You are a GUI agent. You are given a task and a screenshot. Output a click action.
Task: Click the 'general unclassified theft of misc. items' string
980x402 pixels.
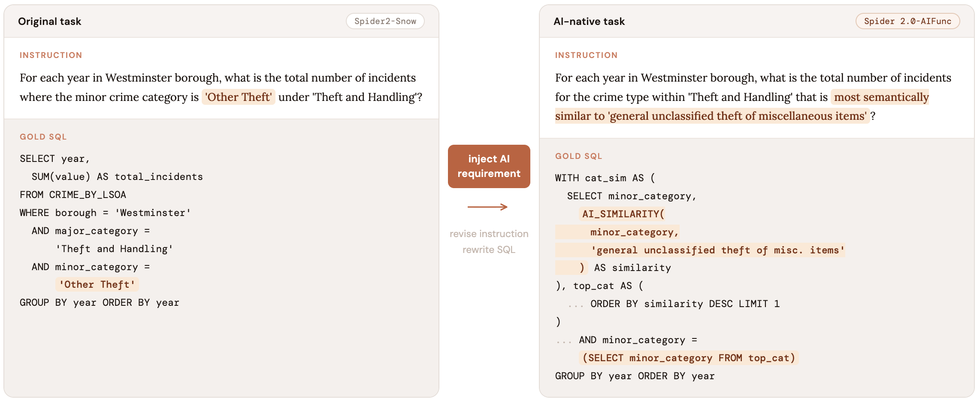718,250
